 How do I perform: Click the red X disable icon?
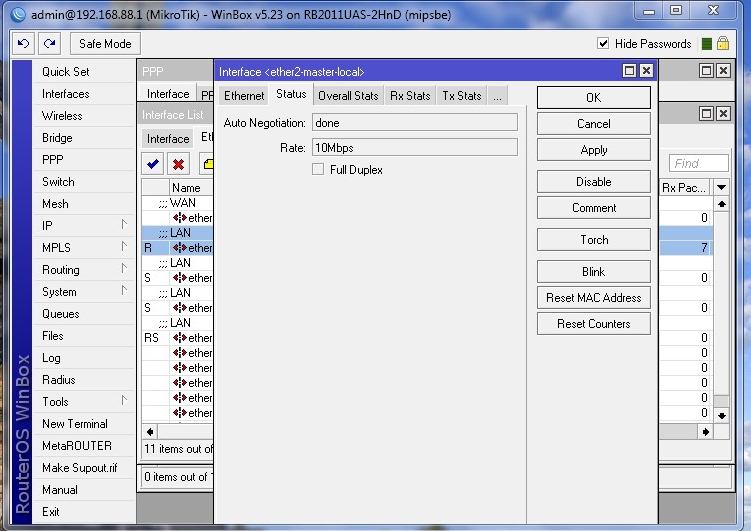[x=178, y=164]
